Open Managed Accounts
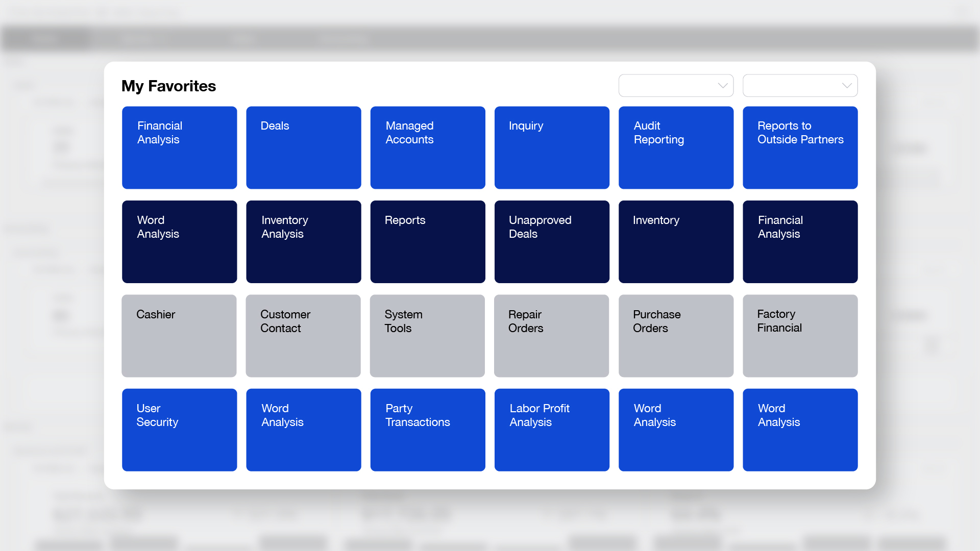The width and height of the screenshot is (980, 551). point(427,147)
